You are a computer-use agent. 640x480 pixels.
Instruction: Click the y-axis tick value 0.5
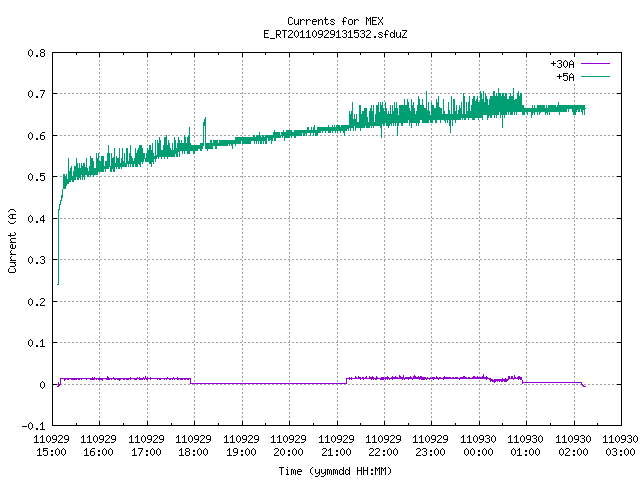pyautogui.click(x=36, y=177)
